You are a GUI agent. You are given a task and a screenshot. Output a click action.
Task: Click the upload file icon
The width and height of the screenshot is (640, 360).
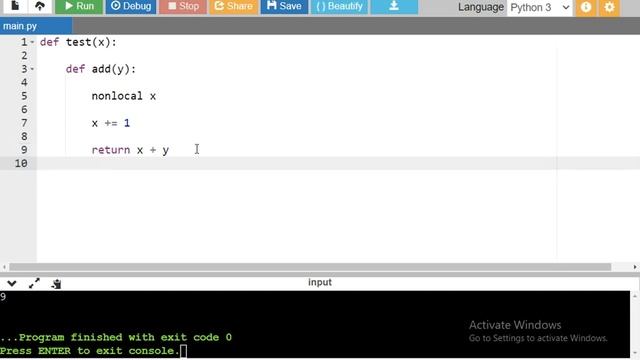[40, 6]
